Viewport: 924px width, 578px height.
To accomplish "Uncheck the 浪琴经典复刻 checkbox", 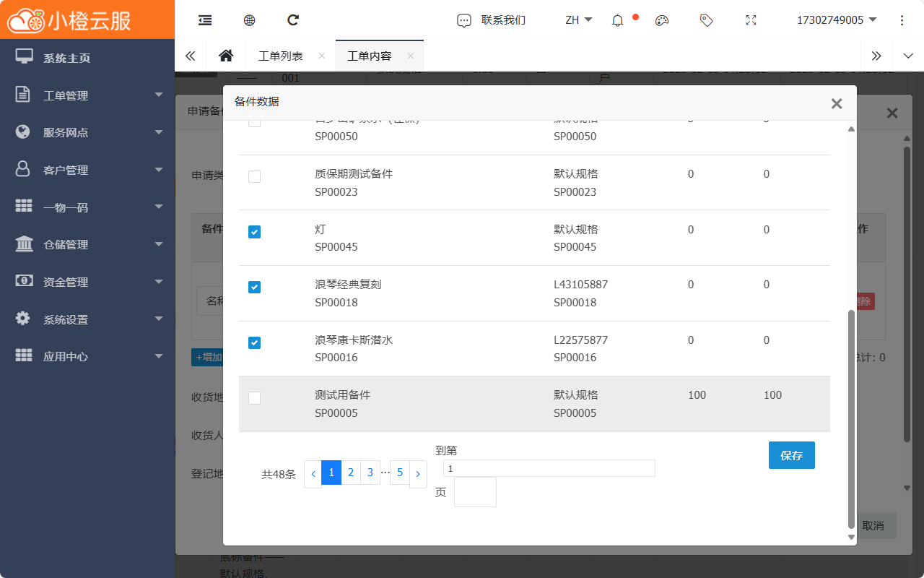I will (x=254, y=288).
